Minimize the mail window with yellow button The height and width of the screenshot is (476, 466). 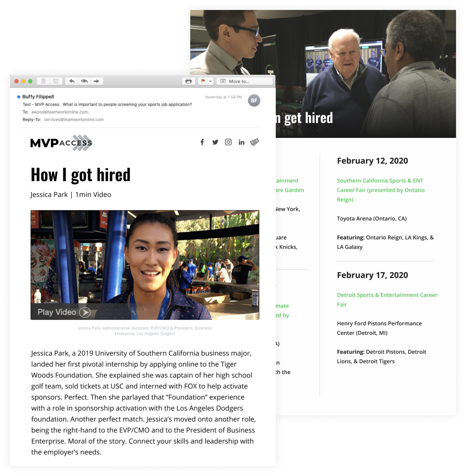(x=23, y=81)
